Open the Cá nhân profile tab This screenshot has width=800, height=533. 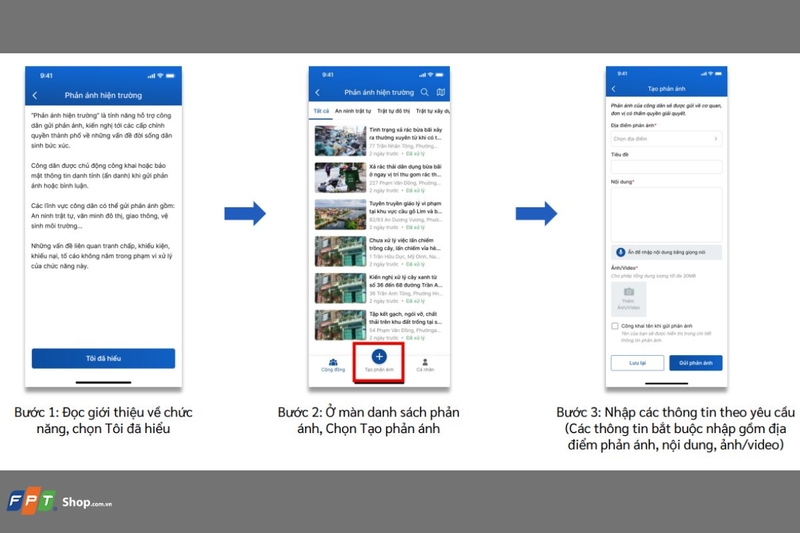coord(425,365)
